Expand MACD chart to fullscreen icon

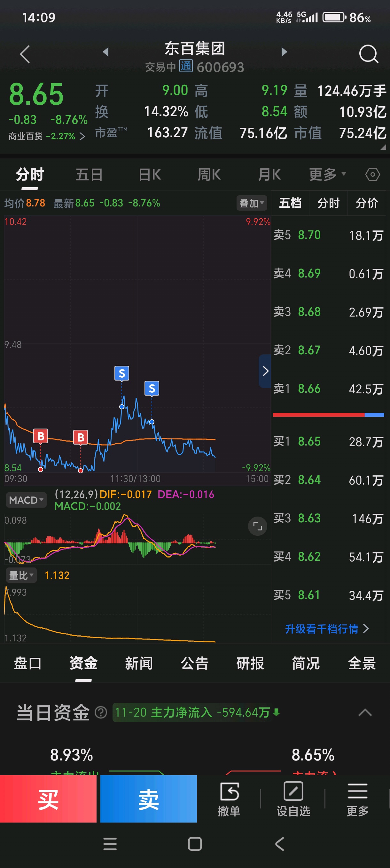coord(257,526)
